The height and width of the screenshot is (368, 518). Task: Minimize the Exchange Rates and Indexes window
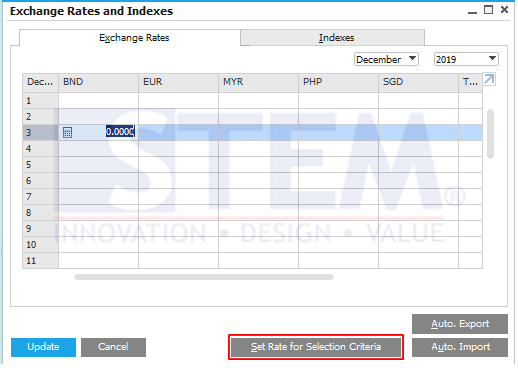click(472, 11)
